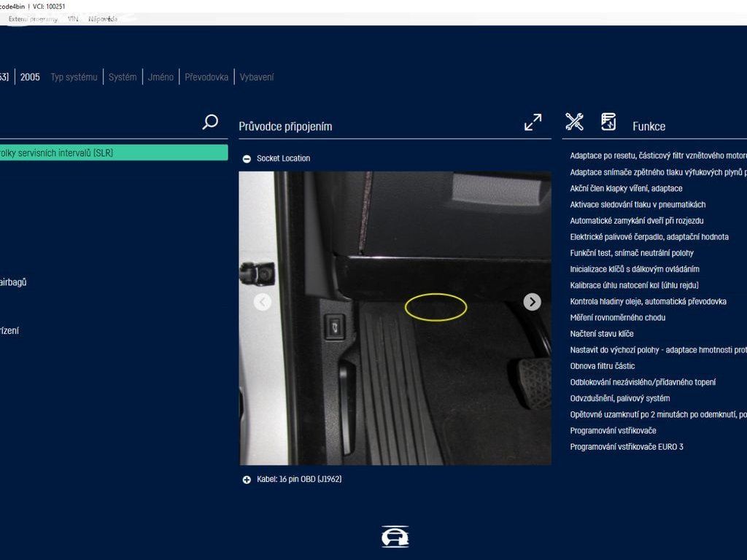Open the Nápověda menu

102,19
